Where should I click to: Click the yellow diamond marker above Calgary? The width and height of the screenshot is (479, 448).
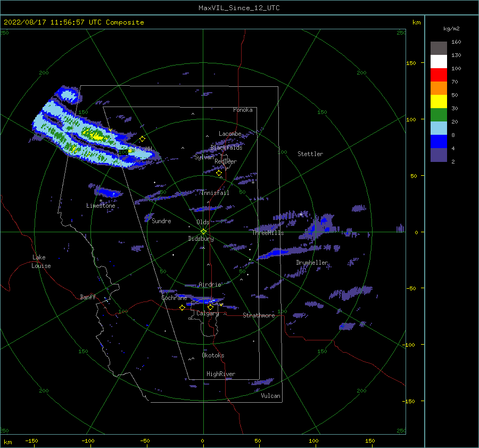pos(210,307)
